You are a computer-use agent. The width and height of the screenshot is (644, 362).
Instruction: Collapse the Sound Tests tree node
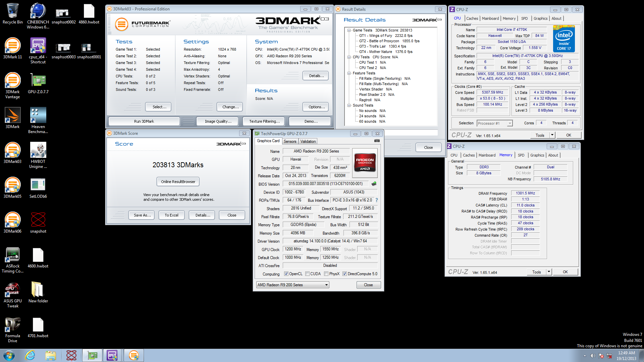click(x=349, y=105)
